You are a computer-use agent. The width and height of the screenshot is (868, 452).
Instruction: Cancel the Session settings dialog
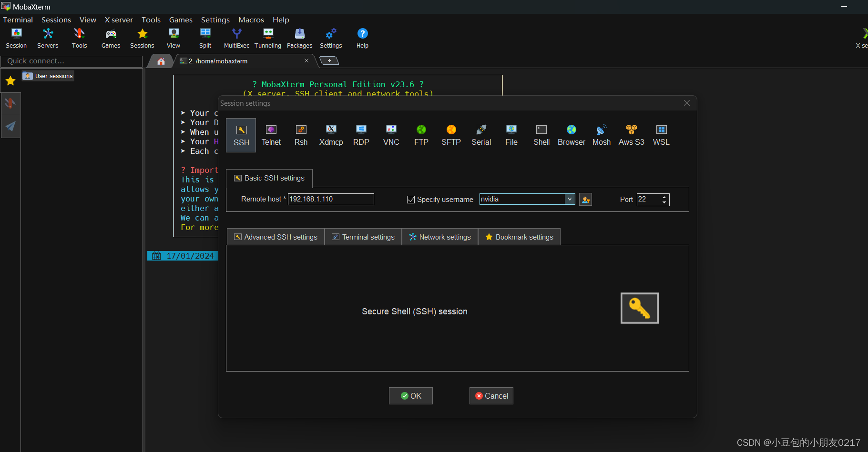[x=491, y=396]
